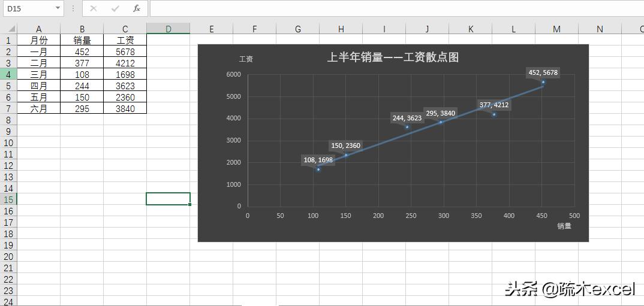
Task: Click vertical axis value 3000
Action: point(233,141)
